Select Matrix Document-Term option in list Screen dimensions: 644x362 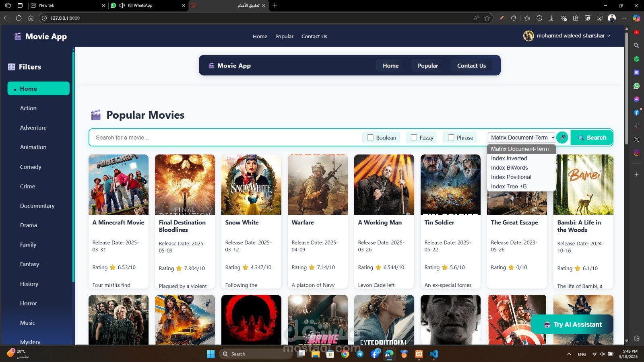[521, 149]
